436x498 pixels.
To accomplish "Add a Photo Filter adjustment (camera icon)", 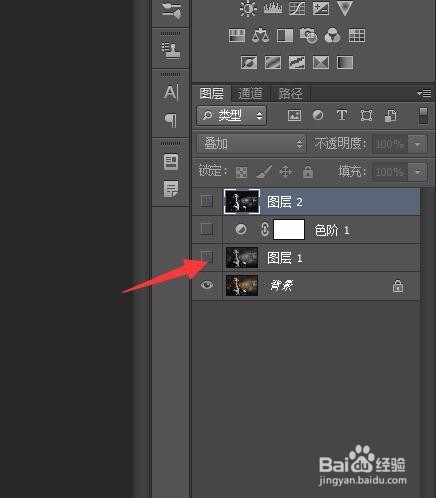I will tap(308, 36).
